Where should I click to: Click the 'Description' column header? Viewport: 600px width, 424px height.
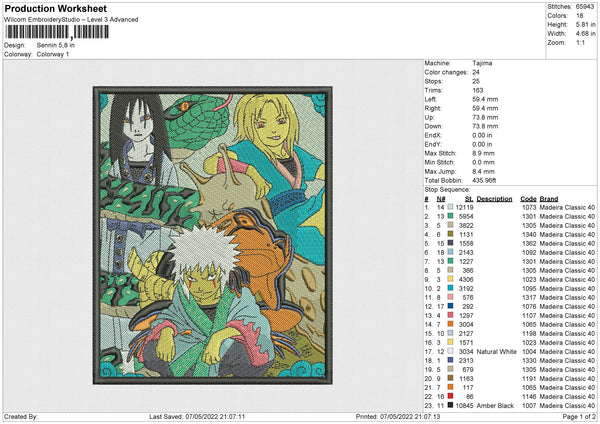494,199
